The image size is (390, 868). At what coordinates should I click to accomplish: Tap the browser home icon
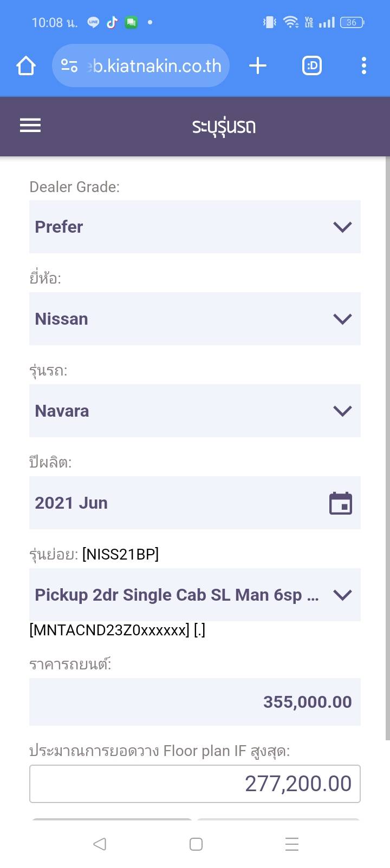[x=26, y=66]
